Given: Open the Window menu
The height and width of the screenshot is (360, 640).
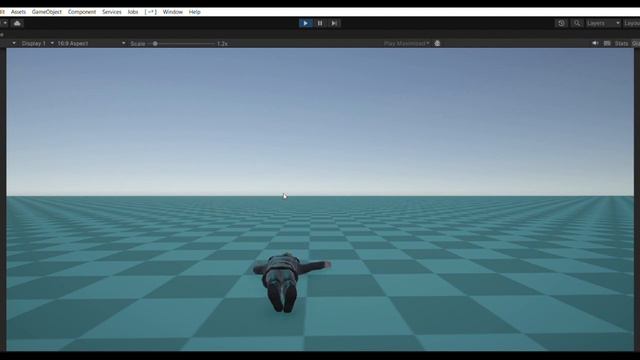Looking at the screenshot, I should click(173, 12).
